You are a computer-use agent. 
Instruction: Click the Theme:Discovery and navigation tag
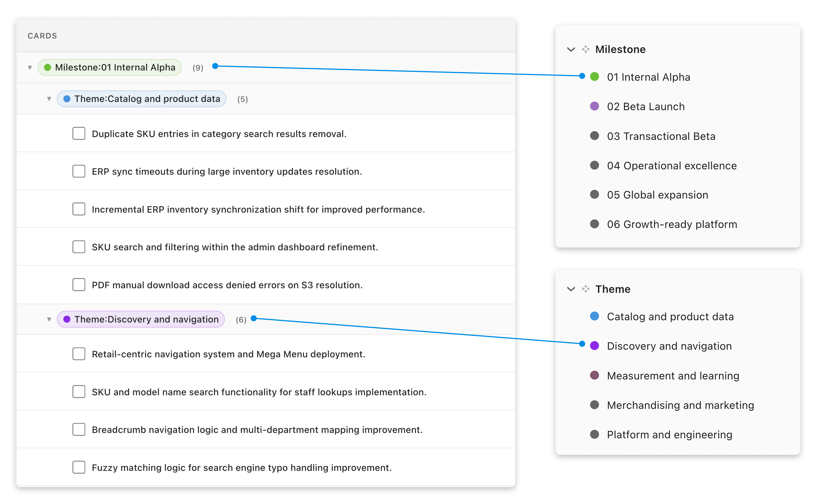point(141,319)
